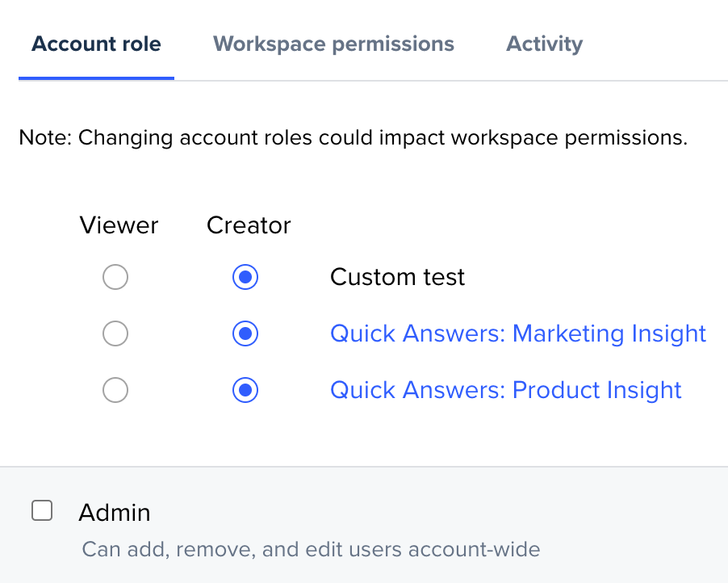This screenshot has height=583, width=728.
Task: Open the Activity tab
Action: (544, 44)
